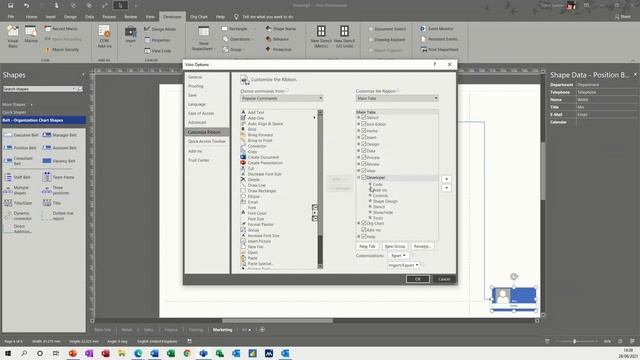Image resolution: width=640 pixels, height=360 pixels.
Task: Click New Stencil (Metric) in the ribbon
Action: click(321, 37)
